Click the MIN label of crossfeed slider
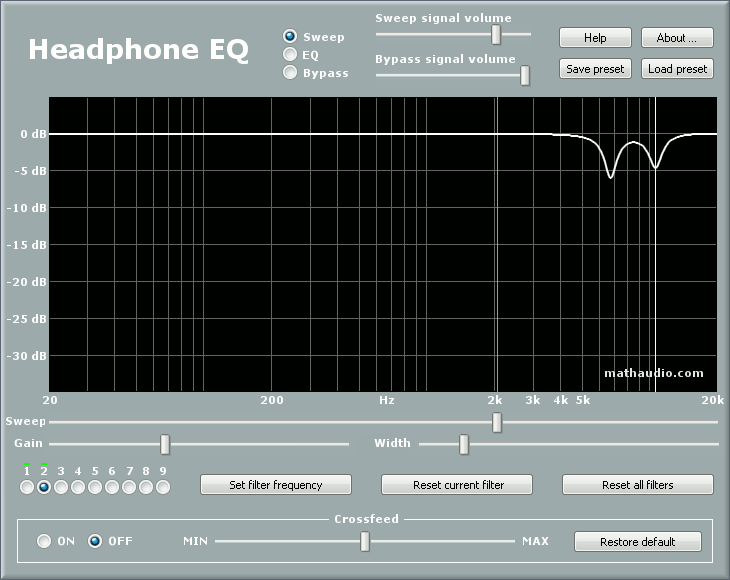 pyautogui.click(x=195, y=541)
